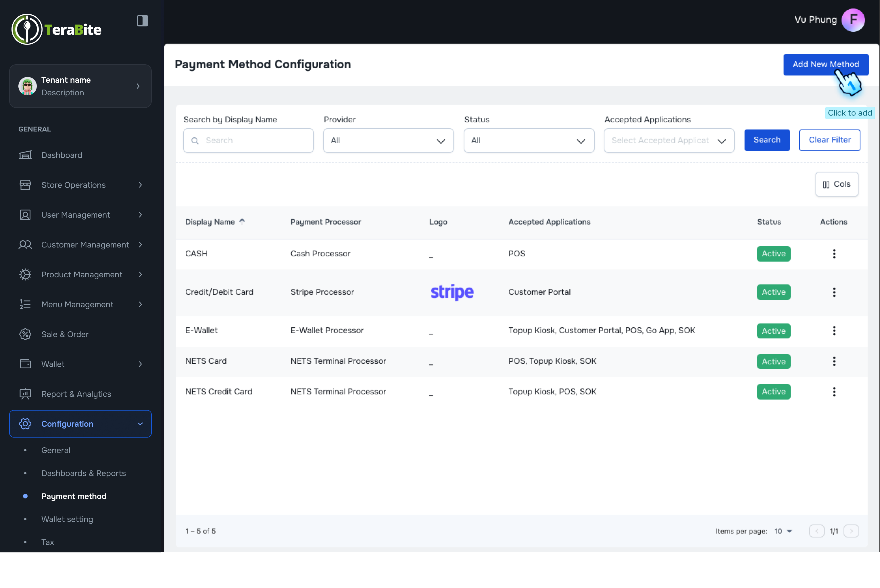The image size is (880, 588).
Task: Open the Provider dropdown
Action: click(388, 141)
